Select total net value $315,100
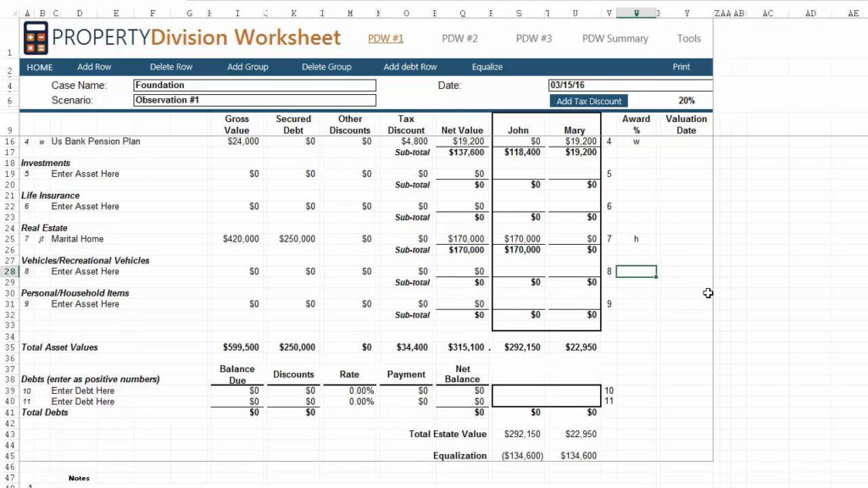This screenshot has height=488, width=868. (x=466, y=347)
